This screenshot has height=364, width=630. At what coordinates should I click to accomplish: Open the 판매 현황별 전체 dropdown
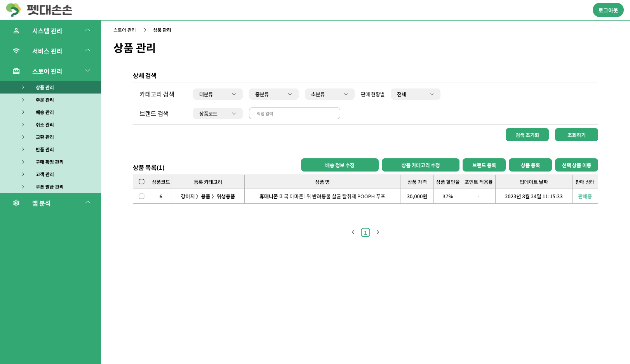pyautogui.click(x=416, y=94)
